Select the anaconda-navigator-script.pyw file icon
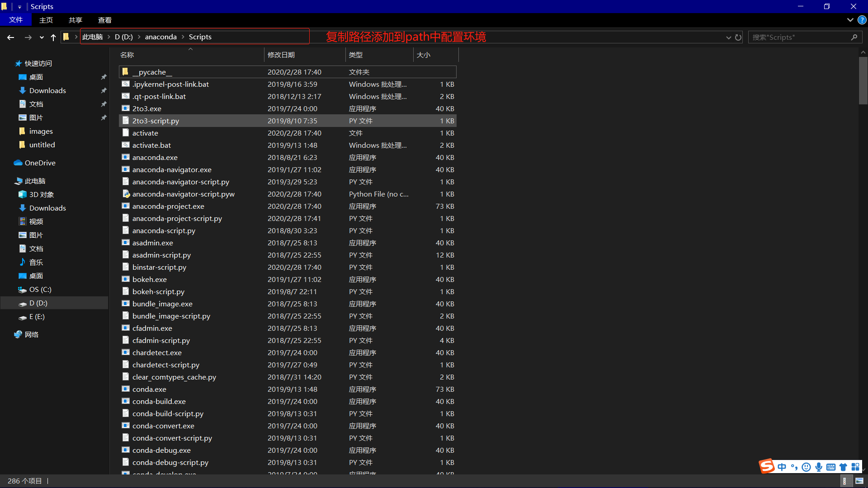The image size is (868, 488). 126,194
